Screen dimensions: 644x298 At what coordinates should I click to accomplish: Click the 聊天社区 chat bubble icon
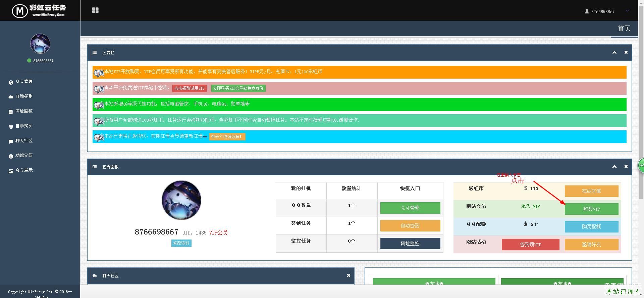11,141
